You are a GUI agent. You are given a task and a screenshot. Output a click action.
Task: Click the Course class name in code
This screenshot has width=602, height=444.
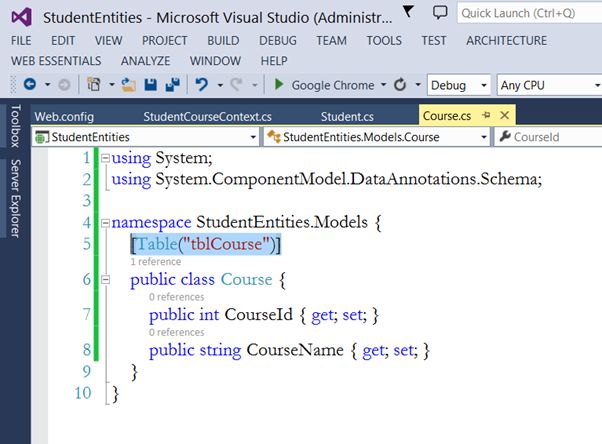(x=246, y=279)
